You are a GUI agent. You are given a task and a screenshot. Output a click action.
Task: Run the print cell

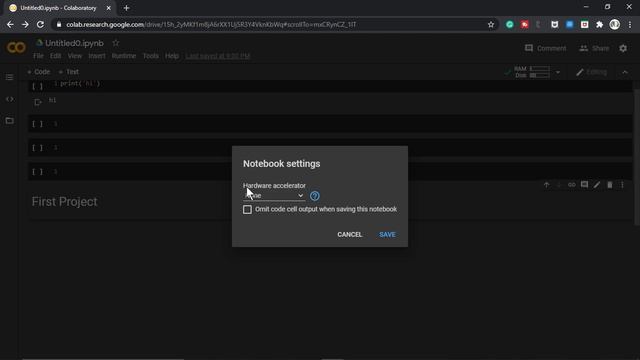pyautogui.click(x=37, y=86)
